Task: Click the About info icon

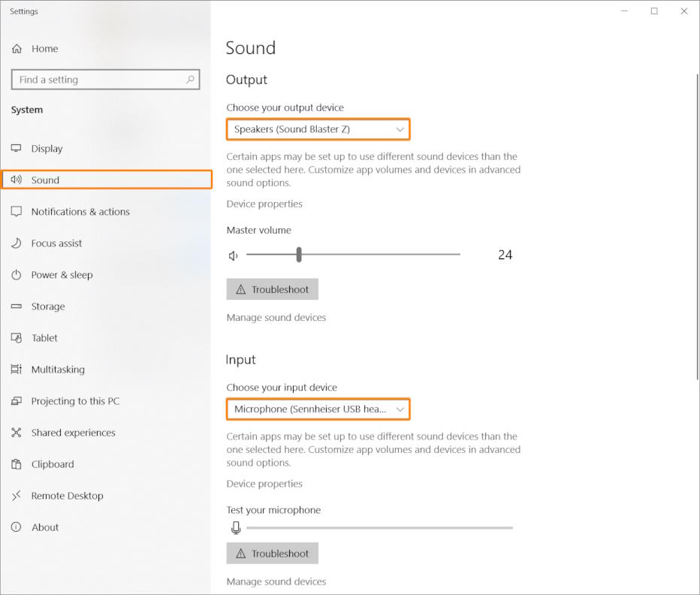Action: (17, 527)
